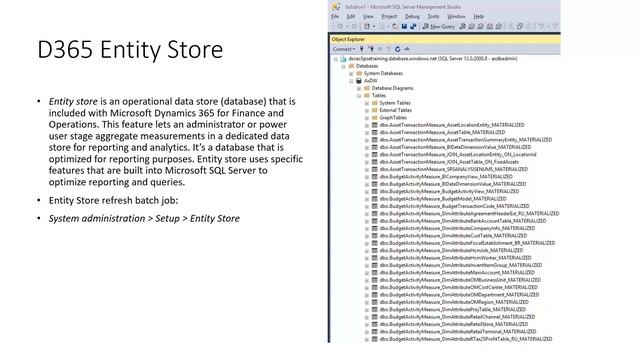Select BudgetActivityMeasure_DimAttributeRetailTerminal_MATERIALIZED table
Viewport: 640px width, 360px height.
click(x=458, y=331)
